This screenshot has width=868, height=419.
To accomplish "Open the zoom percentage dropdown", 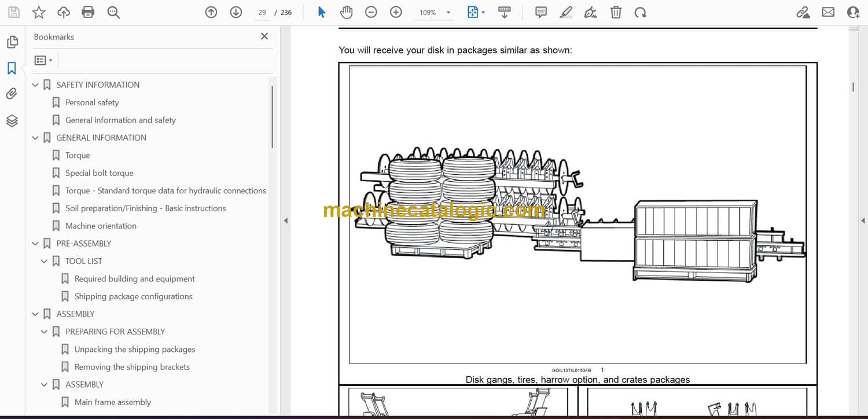I will (448, 13).
